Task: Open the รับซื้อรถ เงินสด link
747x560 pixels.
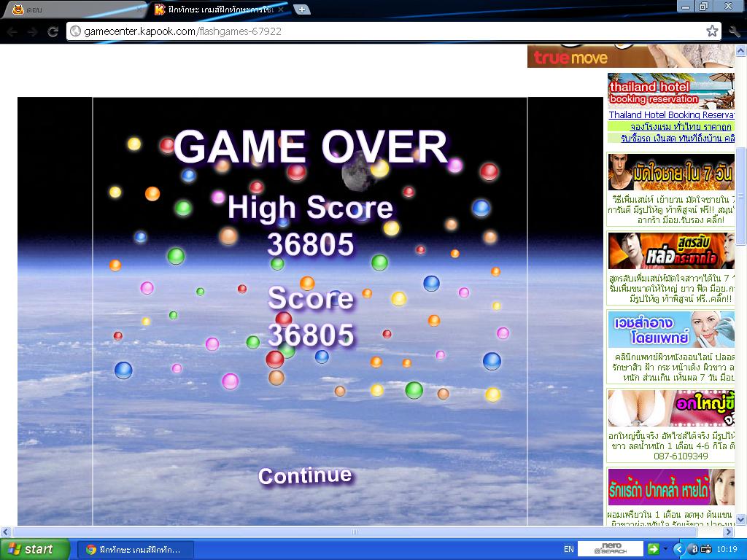Action: point(678,138)
